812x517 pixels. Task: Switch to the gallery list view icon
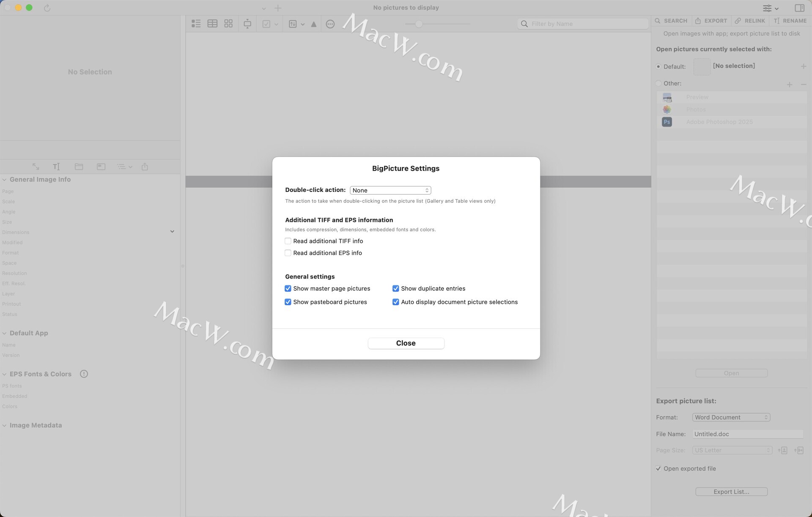click(196, 24)
